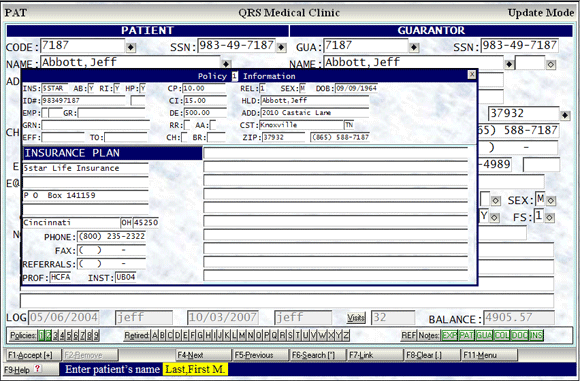Viewport: 580px width, 381px height.
Task: Open the patient NAME lookup diamond
Action: point(226,64)
